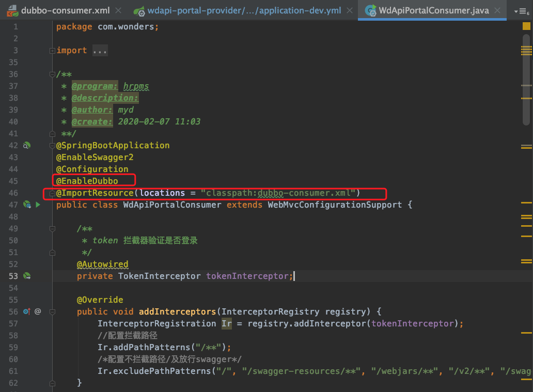
Task: Click the yellow inspection status indicator
Action: pos(526,26)
